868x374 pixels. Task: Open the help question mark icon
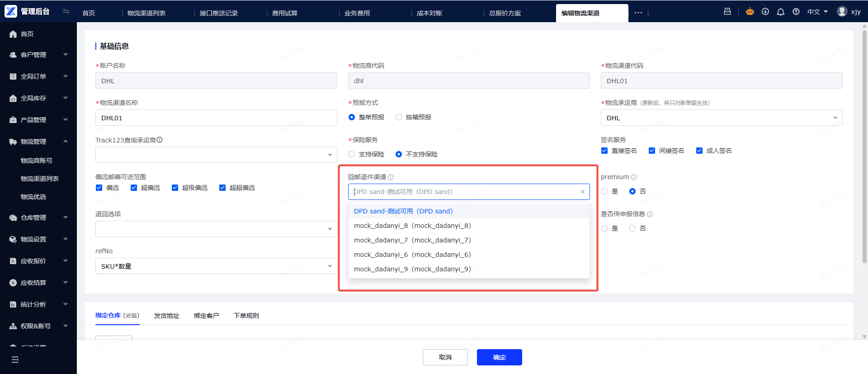pos(796,12)
